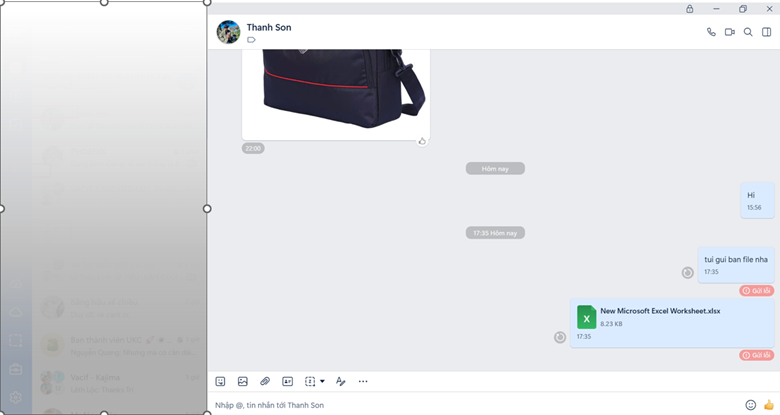The image size is (780, 415).
Task: Open the emoji picker in message box
Action: coord(750,405)
